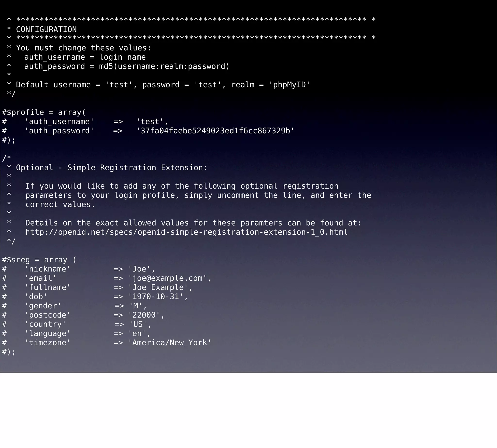Click the 'gender' key
The height and width of the screenshot is (448, 497).
43,306
